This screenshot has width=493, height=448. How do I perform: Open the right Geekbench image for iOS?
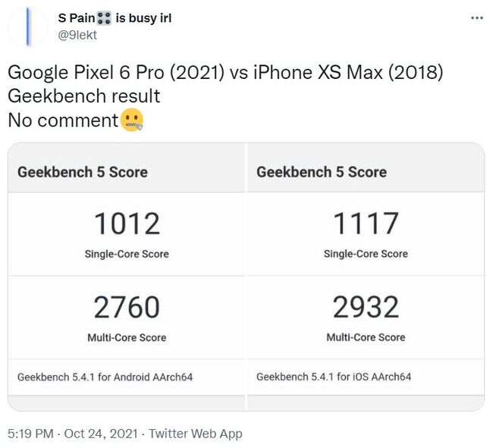(x=366, y=277)
